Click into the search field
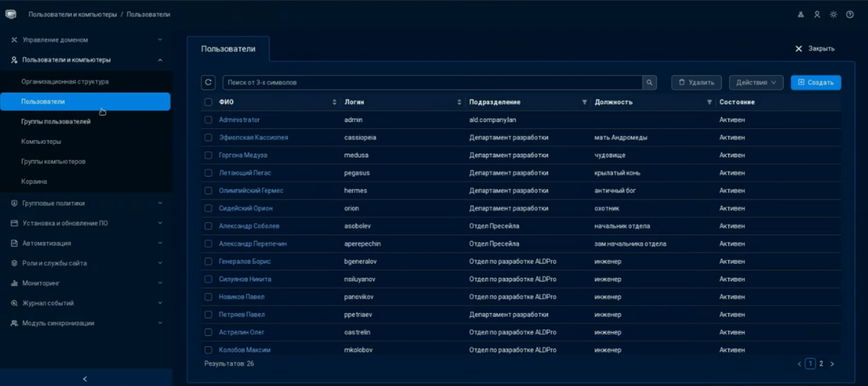 pyautogui.click(x=432, y=82)
